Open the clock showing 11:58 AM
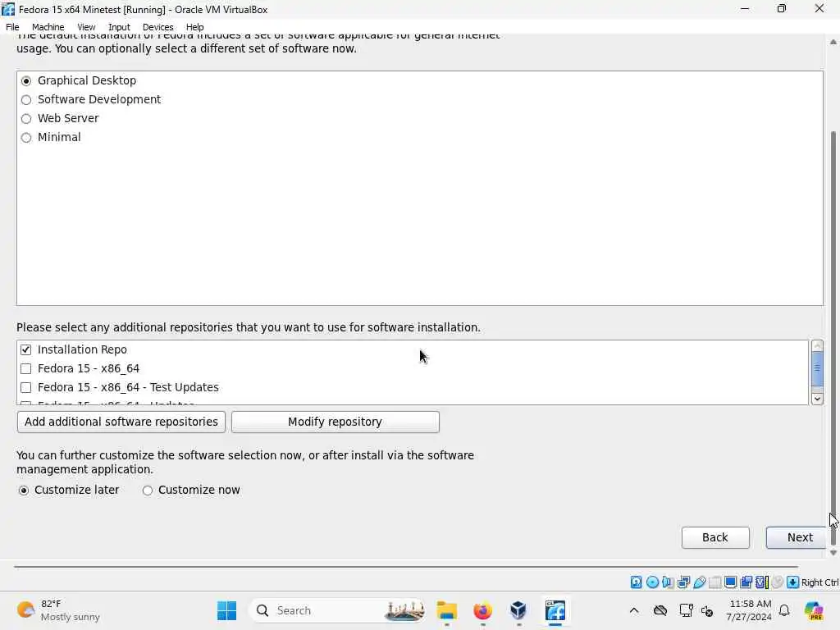The width and height of the screenshot is (840, 630). [x=749, y=610]
